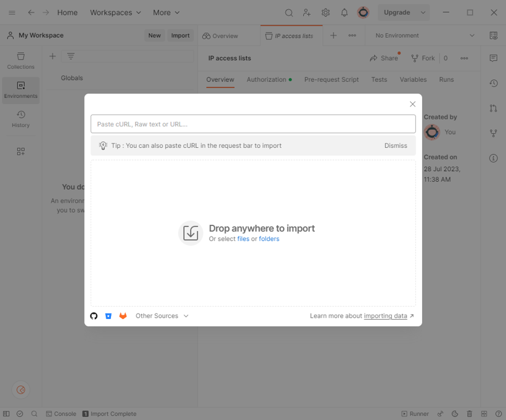The height and width of the screenshot is (420, 506).
Task: Click the New button
Action: tap(155, 36)
